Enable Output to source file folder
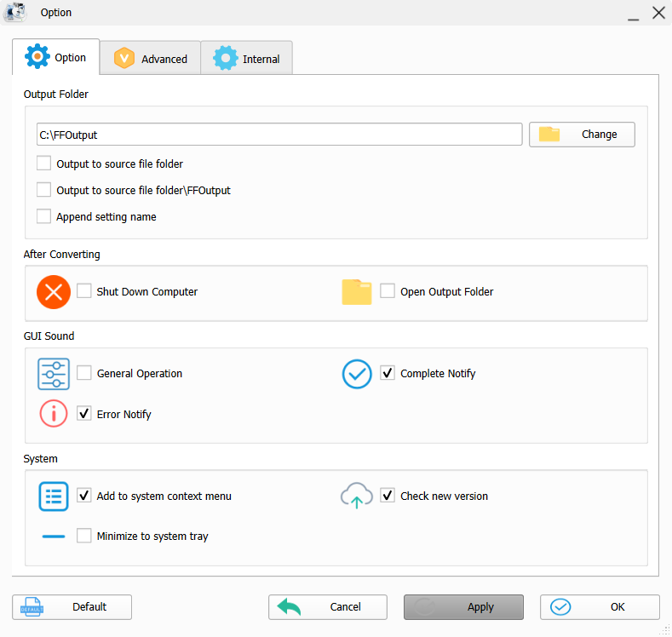 click(43, 164)
